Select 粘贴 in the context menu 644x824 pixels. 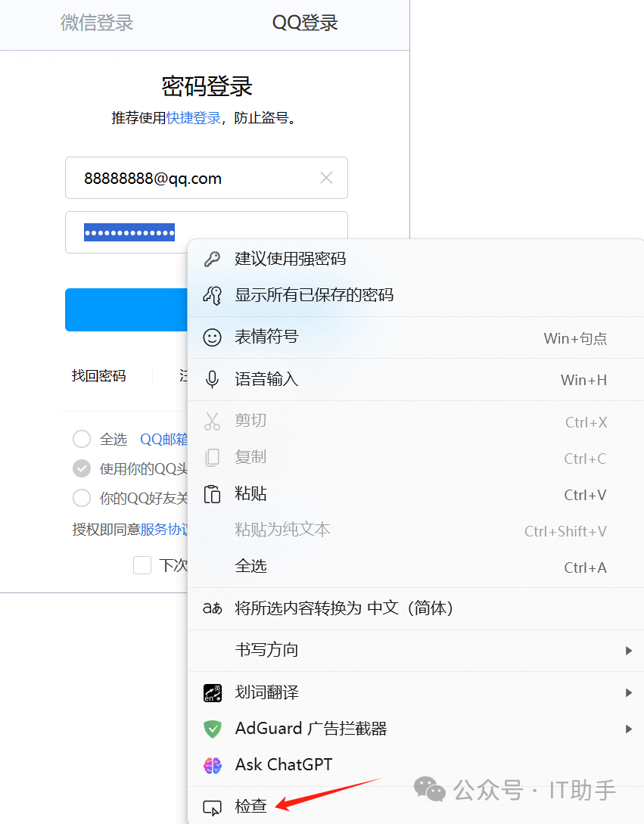coord(416,494)
